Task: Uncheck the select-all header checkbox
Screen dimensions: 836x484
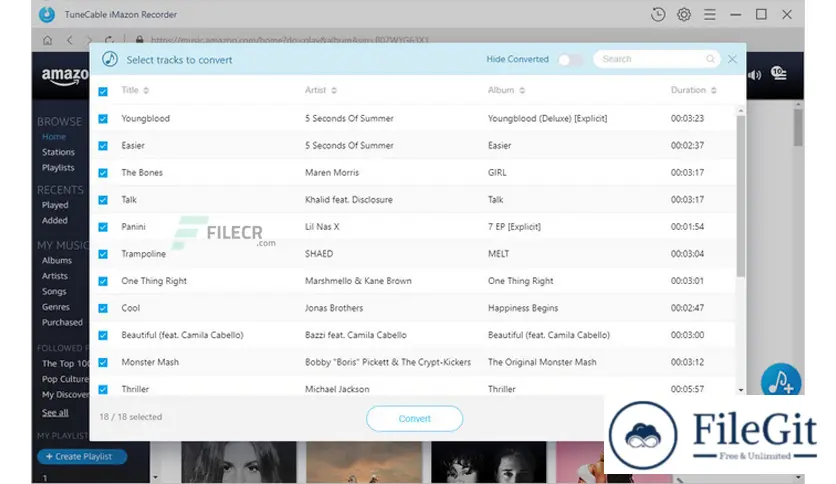Action: click(x=103, y=92)
